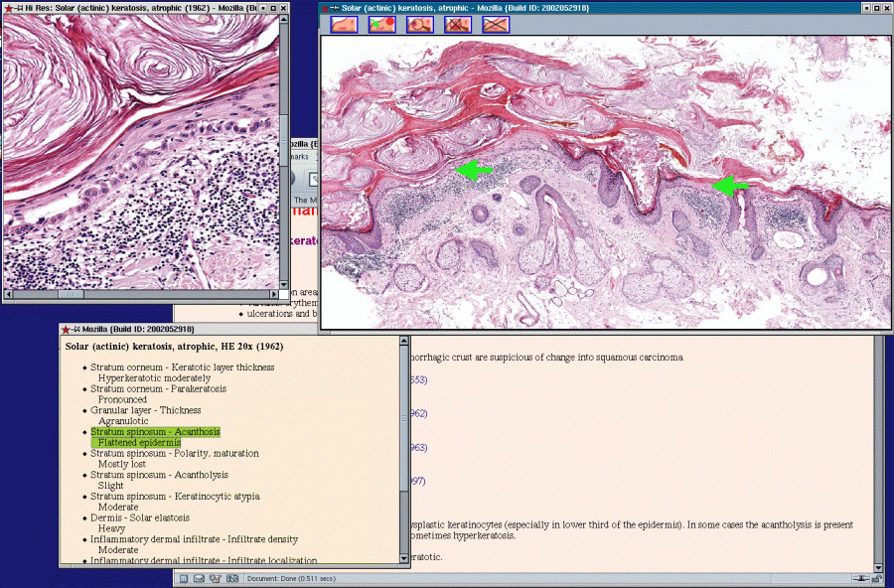Click heading 'Solar (actinic) keratosis, atrophic, HE 20x (1962)'
This screenshot has width=894, height=588.
174,347
